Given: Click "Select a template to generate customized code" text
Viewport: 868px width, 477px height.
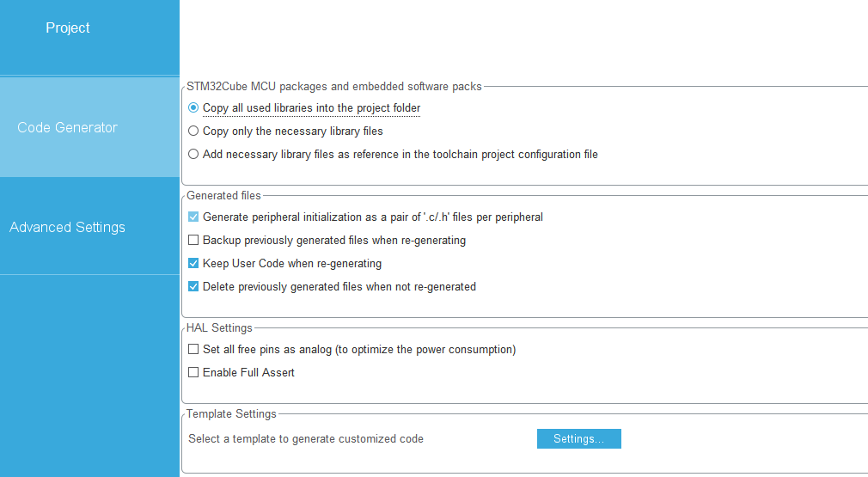Looking at the screenshot, I should pos(306,439).
